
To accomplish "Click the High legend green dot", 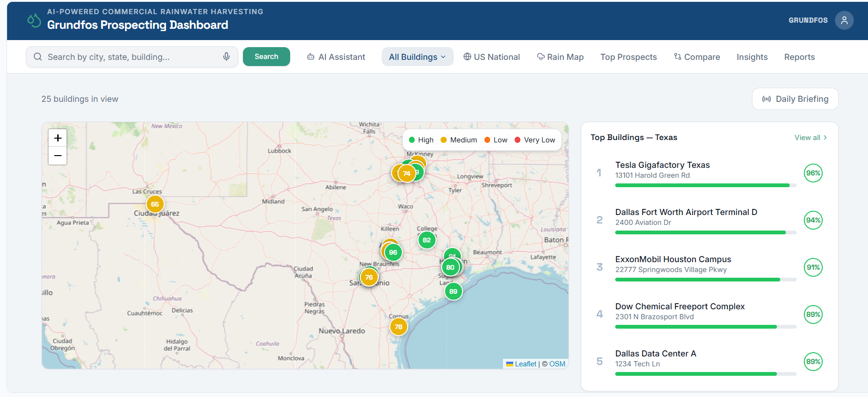I will 412,140.
